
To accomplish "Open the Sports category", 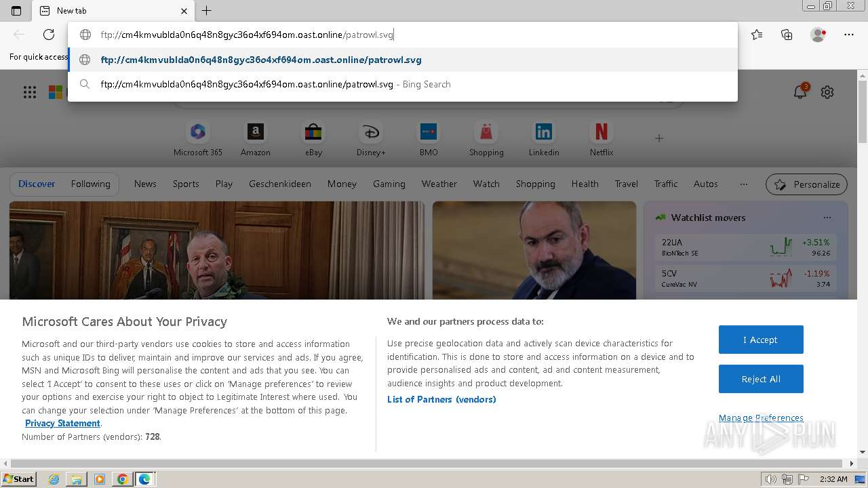I will [186, 184].
